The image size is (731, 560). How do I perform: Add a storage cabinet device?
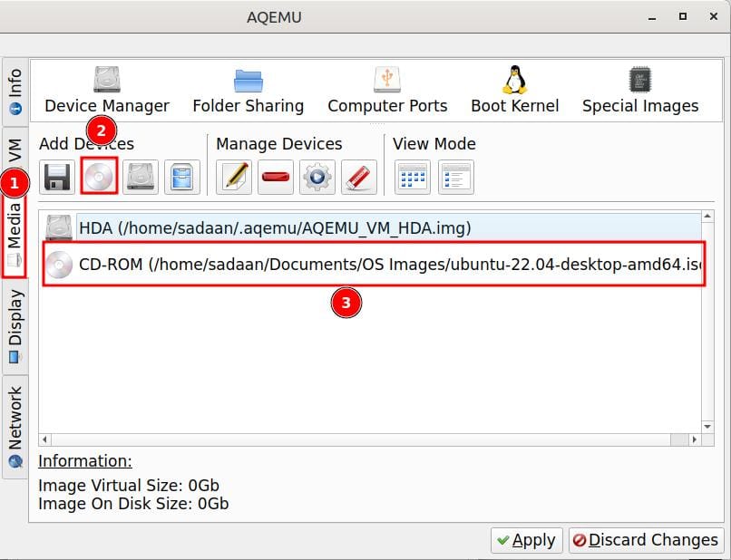click(x=182, y=177)
